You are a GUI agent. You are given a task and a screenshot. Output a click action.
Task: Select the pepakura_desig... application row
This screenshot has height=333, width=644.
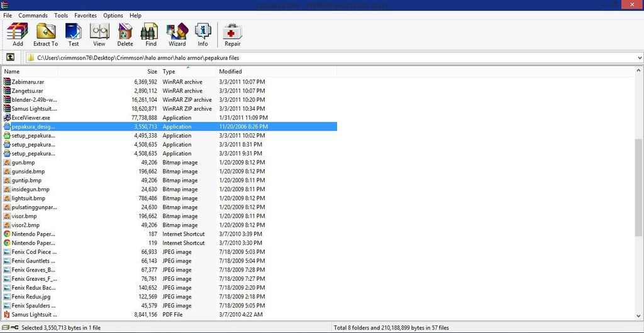pos(170,127)
